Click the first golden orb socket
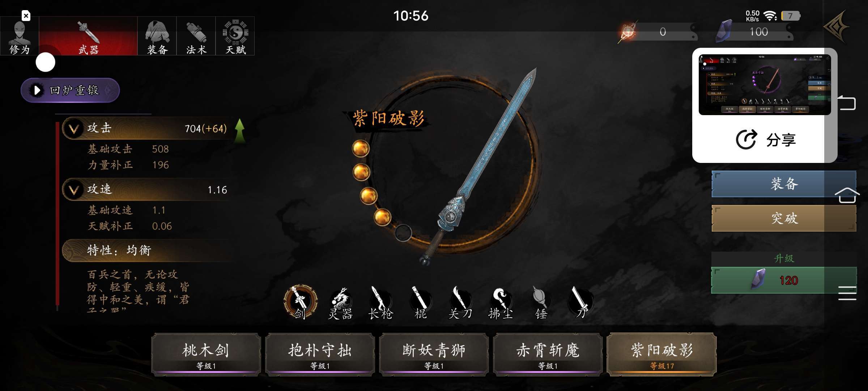This screenshot has height=391, width=868. click(361, 148)
